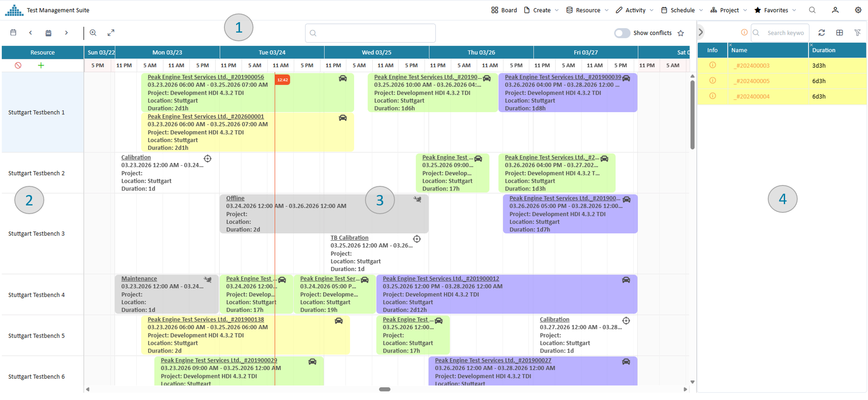Click car icon on booking #201900056

tap(343, 78)
